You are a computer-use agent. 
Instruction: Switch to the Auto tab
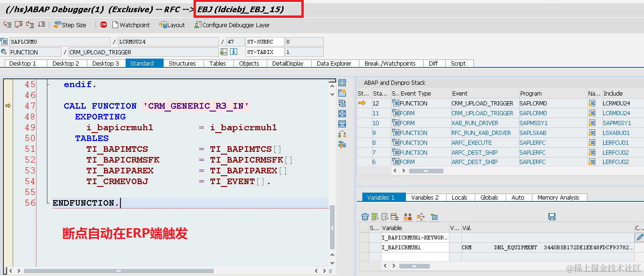(x=518, y=197)
